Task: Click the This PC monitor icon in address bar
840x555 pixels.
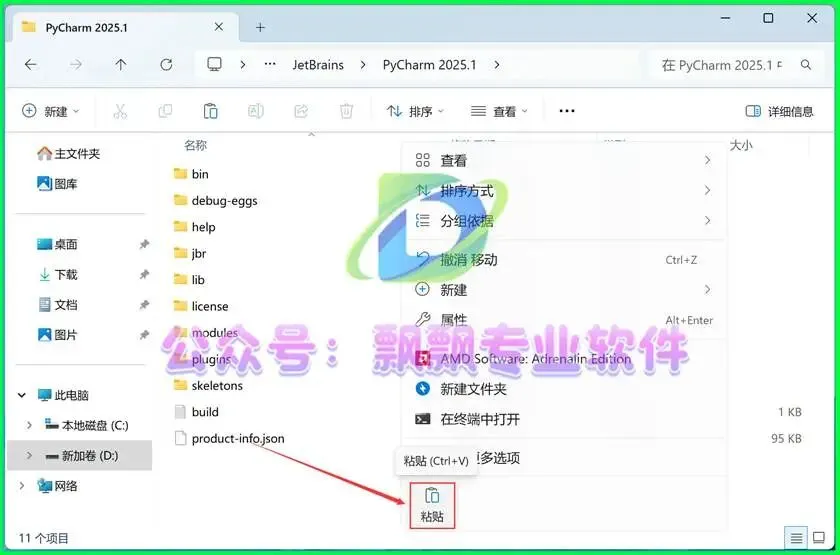Action: (214, 65)
